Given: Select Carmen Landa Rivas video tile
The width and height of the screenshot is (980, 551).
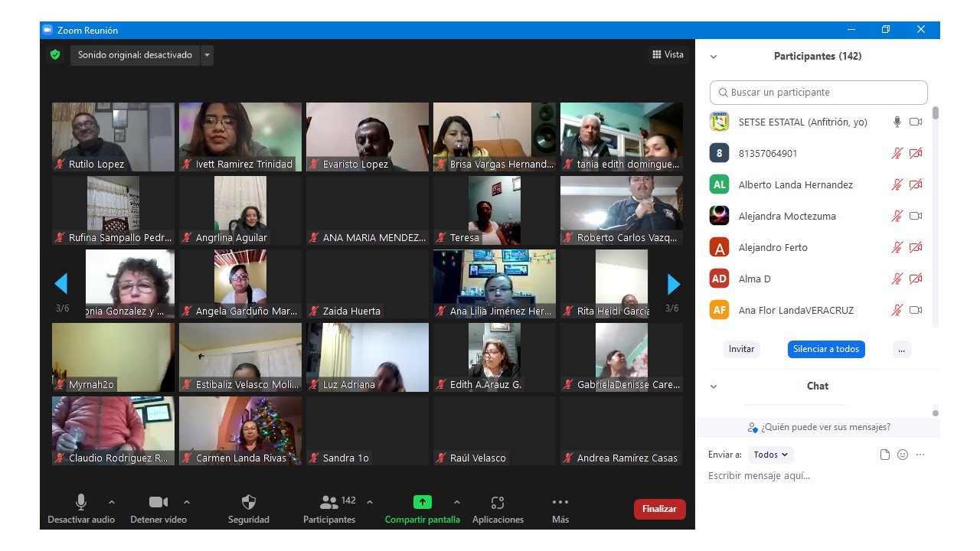Looking at the screenshot, I should pyautogui.click(x=240, y=431).
